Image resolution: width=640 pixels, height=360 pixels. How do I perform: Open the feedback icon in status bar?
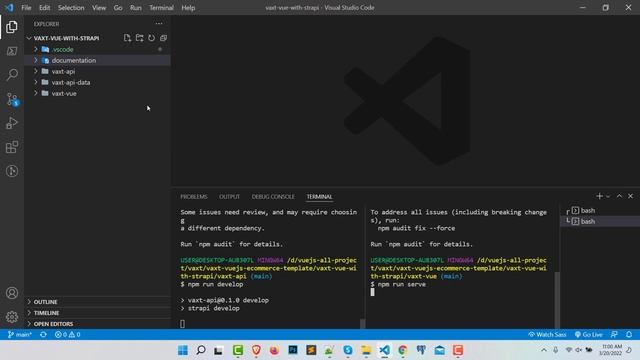point(614,334)
